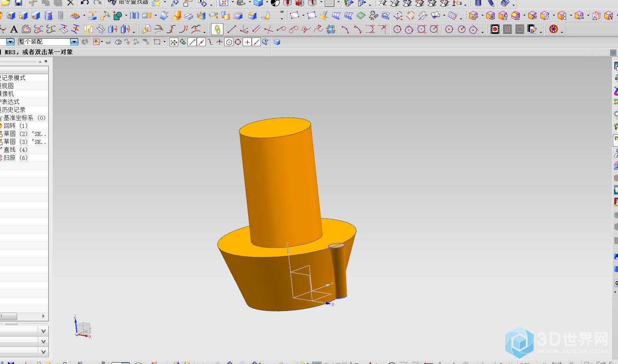Image resolution: width=618 pixels, height=364 pixels.
Task: Expand the feature toolbar overflow chevron (»)
Action: point(282,12)
